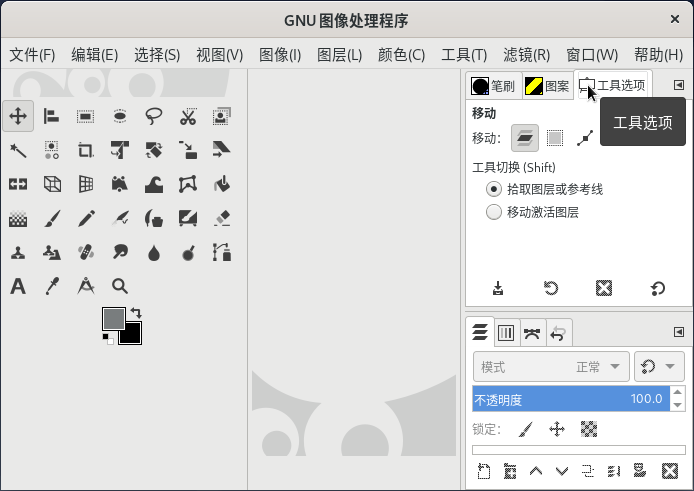Viewport: 694px width, 491px height.
Task: Select the Align tool
Action: (x=52, y=116)
